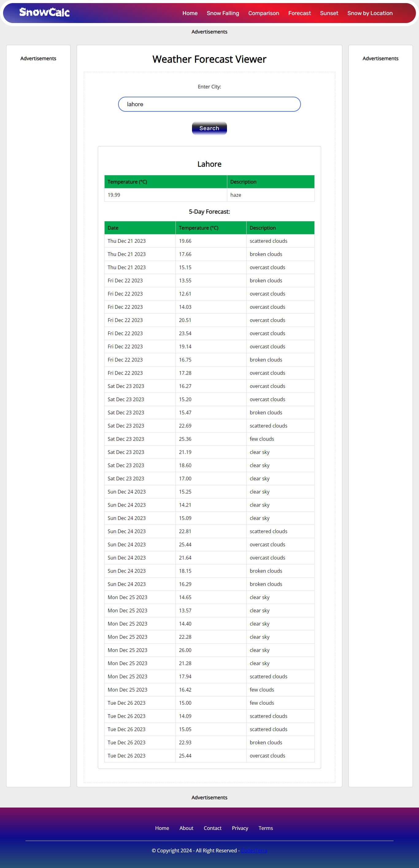Click the forecast Temperature column header
Viewport: 419px width, 868px height.
click(199, 228)
